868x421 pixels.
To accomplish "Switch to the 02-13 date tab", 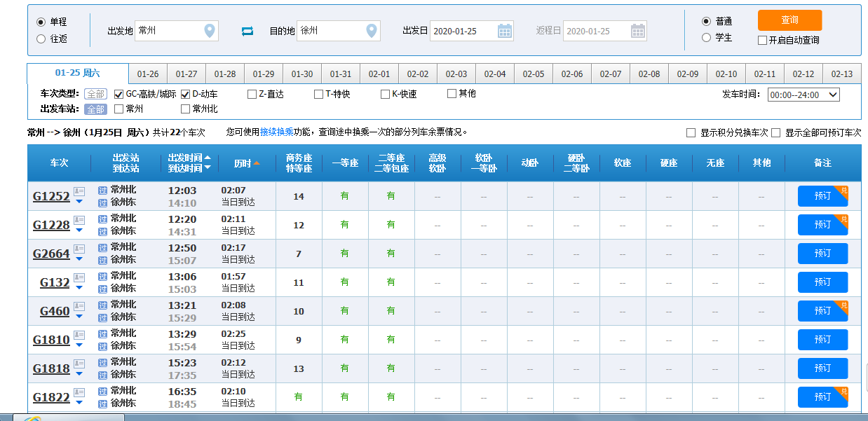I will click(x=842, y=74).
